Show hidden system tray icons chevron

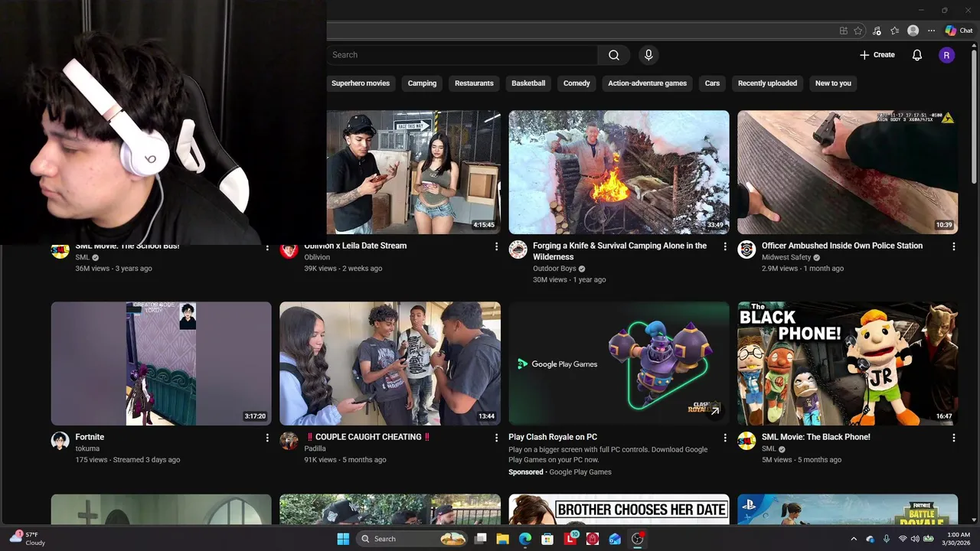coord(854,539)
